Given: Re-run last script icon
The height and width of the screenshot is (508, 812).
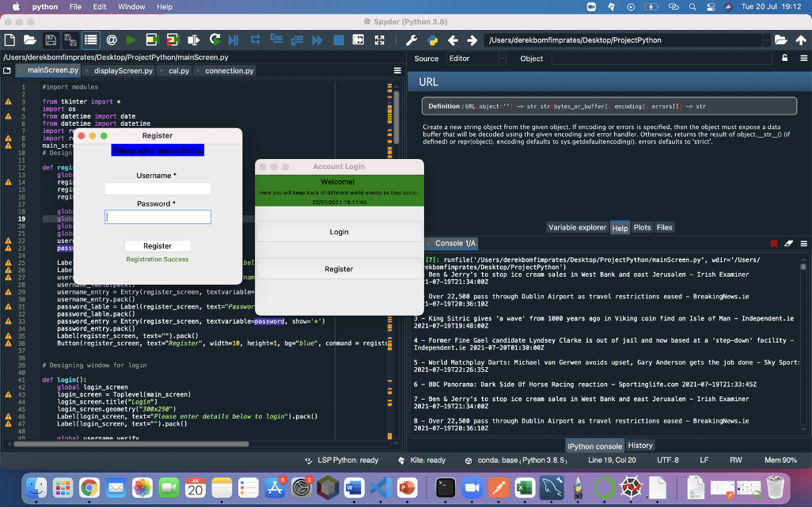Looking at the screenshot, I should click(214, 40).
